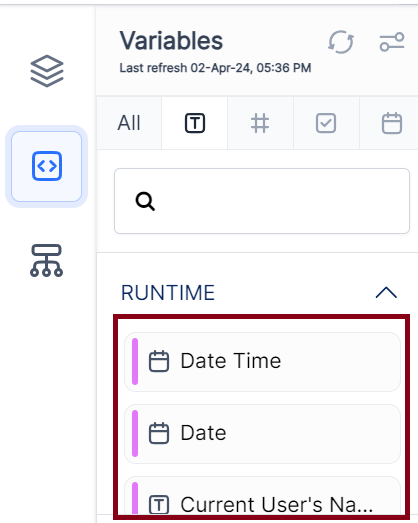418x523 pixels.
Task: Choose the Current User's Name variable
Action: [262, 497]
